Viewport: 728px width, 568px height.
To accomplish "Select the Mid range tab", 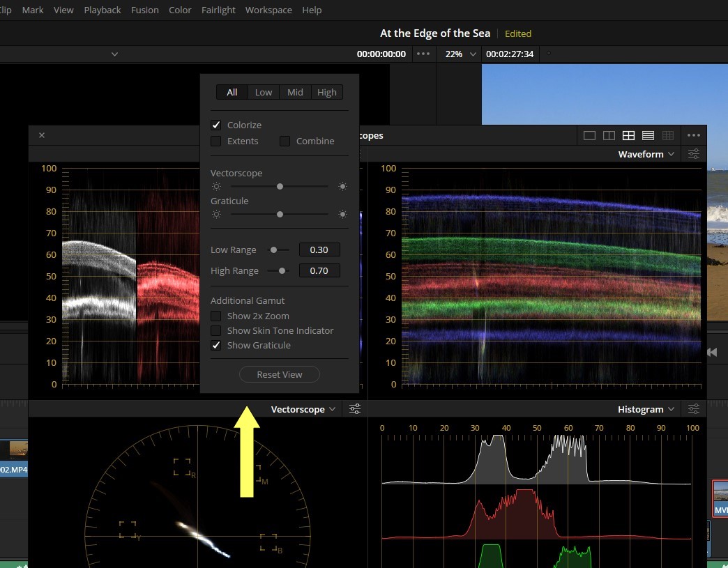I will tap(295, 92).
